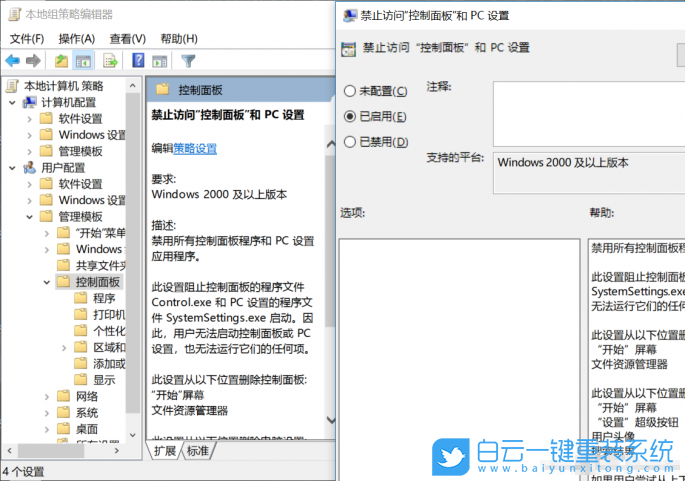Select 添加或 item in tree
This screenshot has height=481, width=685.
(109, 363)
